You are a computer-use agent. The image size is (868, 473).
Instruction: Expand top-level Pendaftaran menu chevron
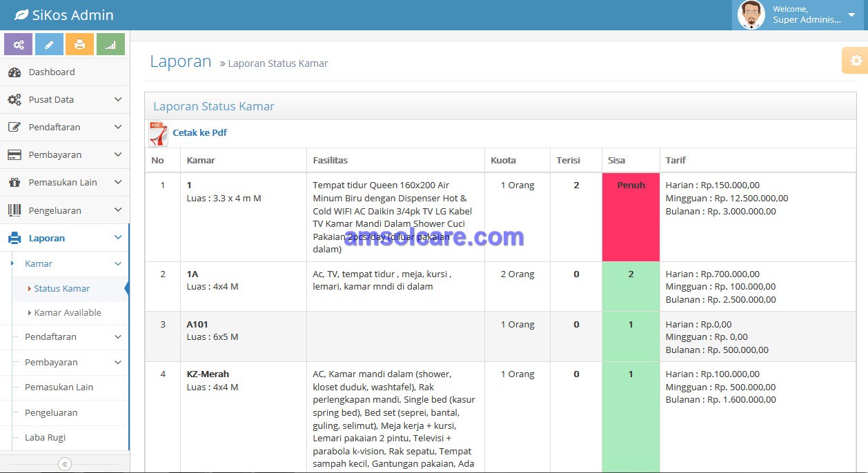(x=118, y=127)
